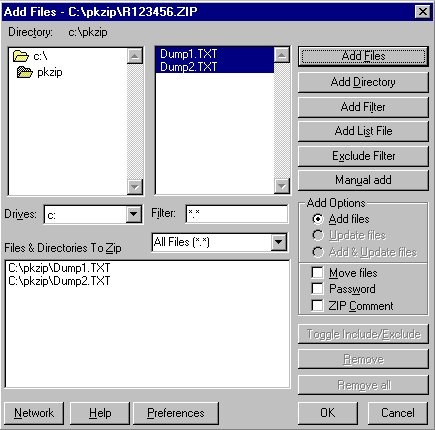Viewport: 435px width, 430px height.
Task: Close the Add Files dialog with X
Action: pyautogui.click(x=423, y=12)
